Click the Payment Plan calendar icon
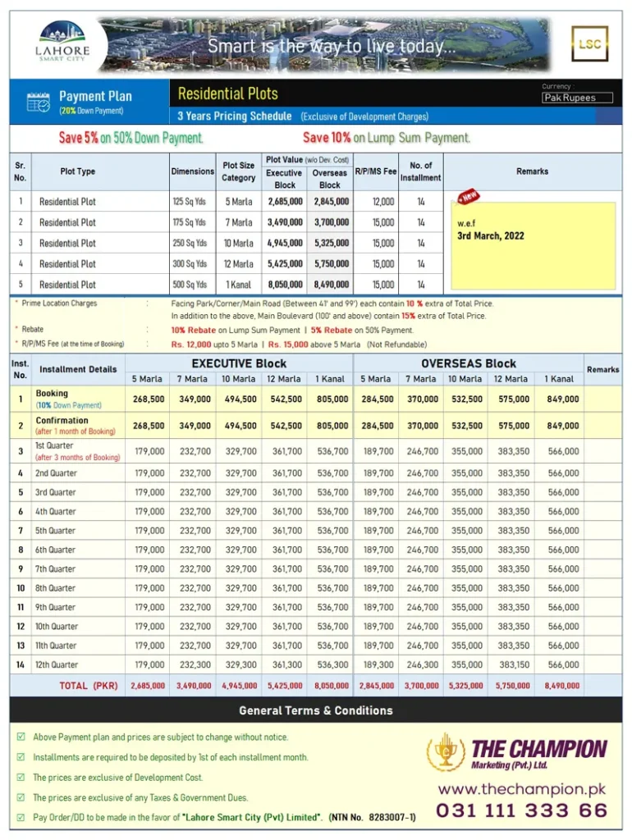Screen dimensions: 632x840 tap(38, 102)
